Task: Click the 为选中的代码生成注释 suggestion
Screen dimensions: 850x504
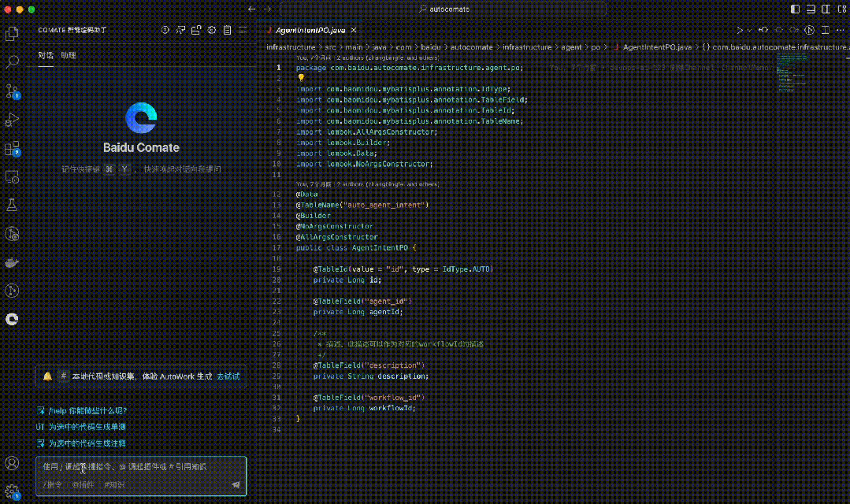Action: [x=81, y=443]
